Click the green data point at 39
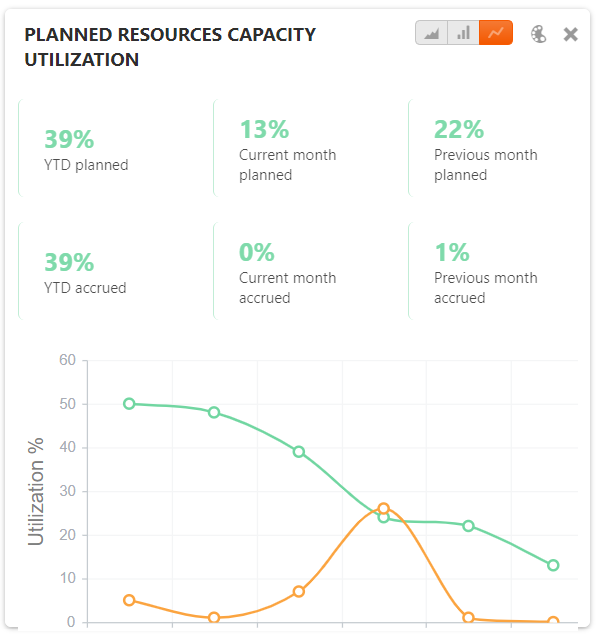Viewport: 604px width, 637px height. pos(299,452)
